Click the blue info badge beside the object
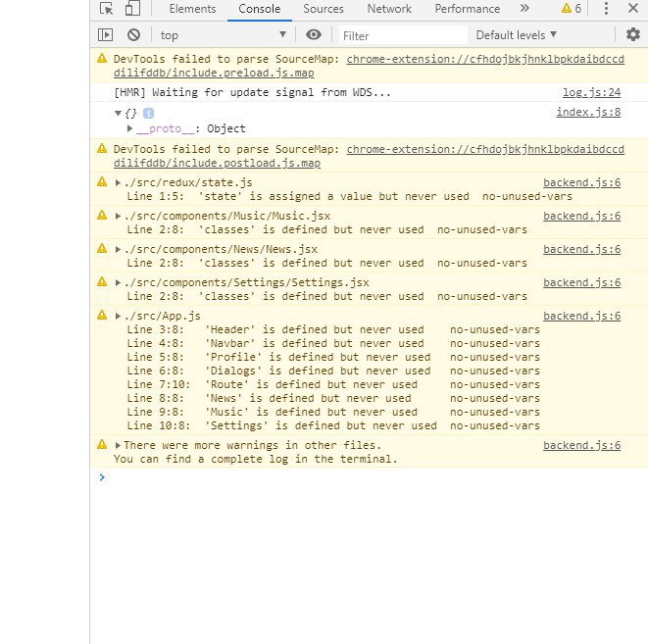 [148, 113]
